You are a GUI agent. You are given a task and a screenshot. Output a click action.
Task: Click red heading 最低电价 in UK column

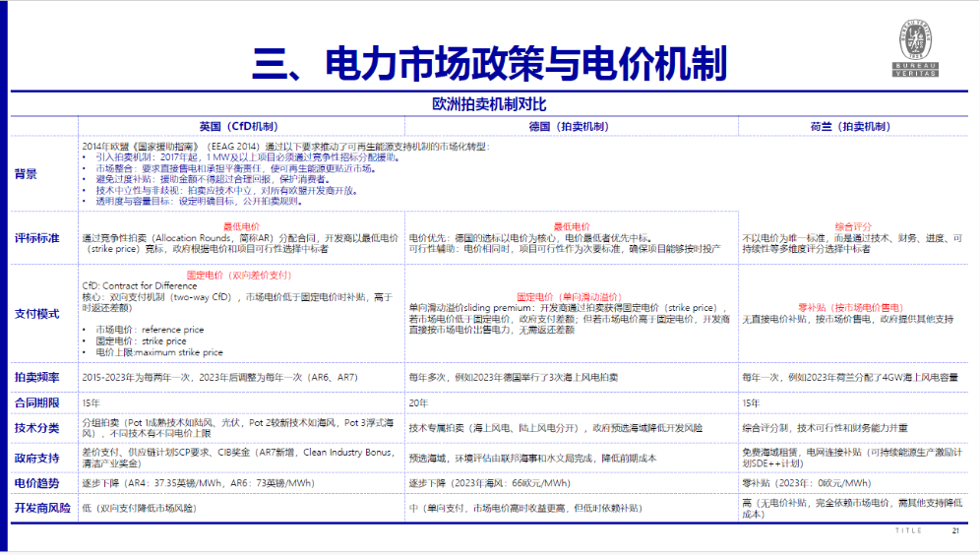coord(241,227)
